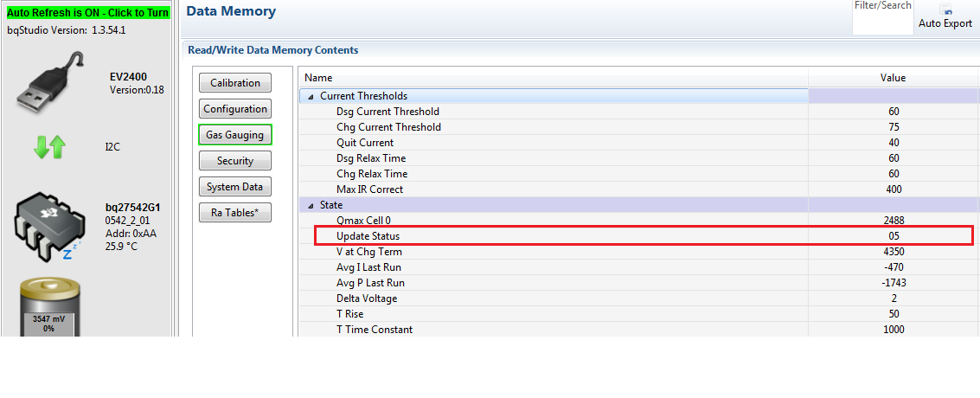Click the bq27542G1 chip icon
The width and height of the screenshot is (980, 398).
click(48, 228)
